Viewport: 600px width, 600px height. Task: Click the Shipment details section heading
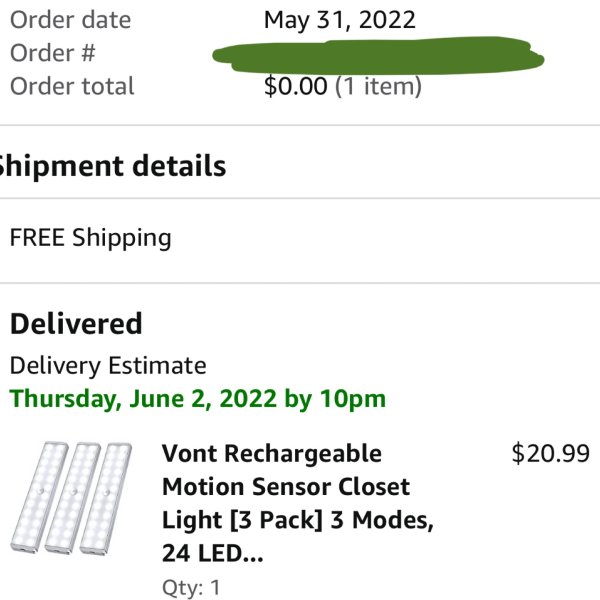coord(112,166)
